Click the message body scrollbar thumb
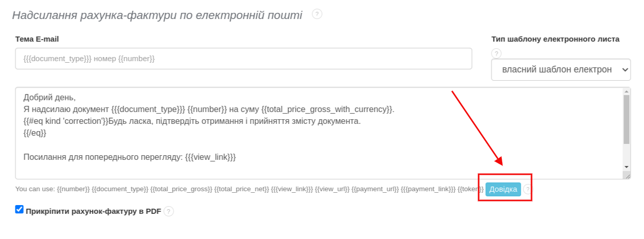 [627, 119]
